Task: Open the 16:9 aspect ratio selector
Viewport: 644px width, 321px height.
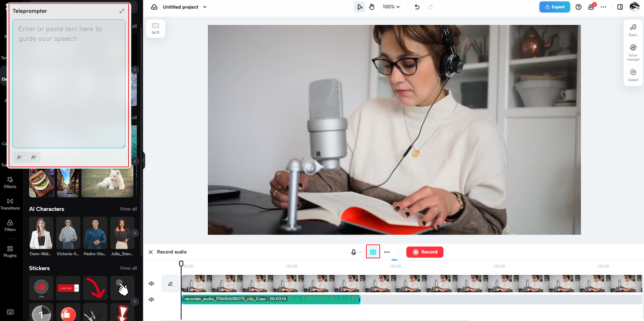Action: tap(155, 29)
